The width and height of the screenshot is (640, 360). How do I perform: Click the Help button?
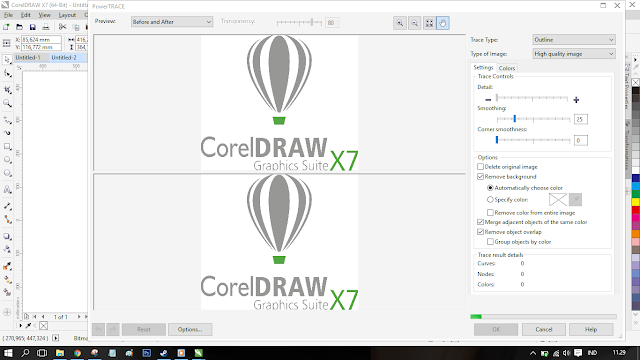[591, 329]
